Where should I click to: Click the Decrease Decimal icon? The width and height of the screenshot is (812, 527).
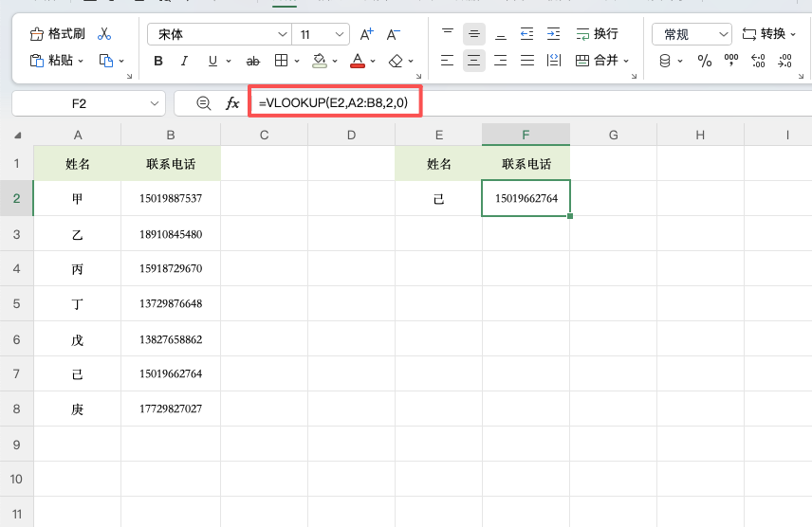[x=785, y=61]
